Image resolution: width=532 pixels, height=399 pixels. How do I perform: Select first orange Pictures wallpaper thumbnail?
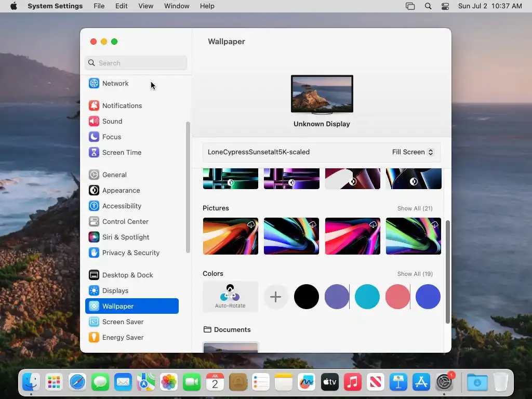230,236
